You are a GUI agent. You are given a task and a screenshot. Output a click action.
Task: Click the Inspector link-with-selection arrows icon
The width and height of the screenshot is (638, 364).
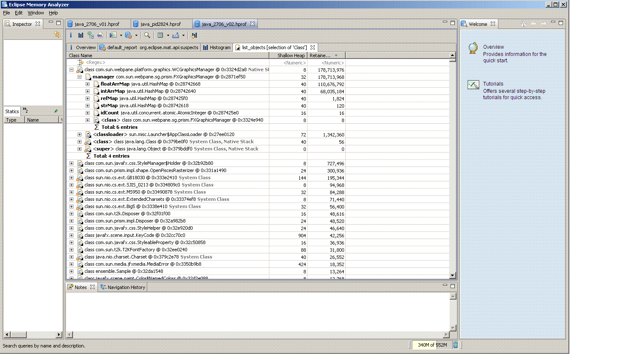[57, 35]
